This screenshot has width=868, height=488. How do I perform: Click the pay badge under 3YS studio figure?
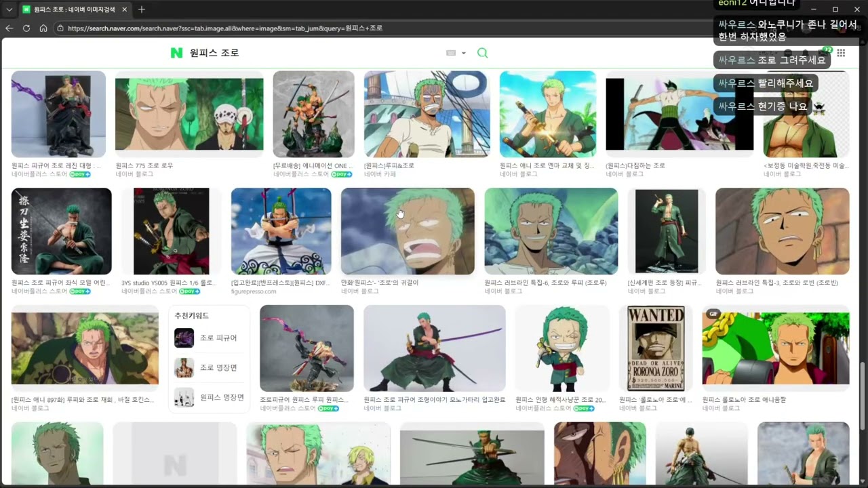pos(189,291)
